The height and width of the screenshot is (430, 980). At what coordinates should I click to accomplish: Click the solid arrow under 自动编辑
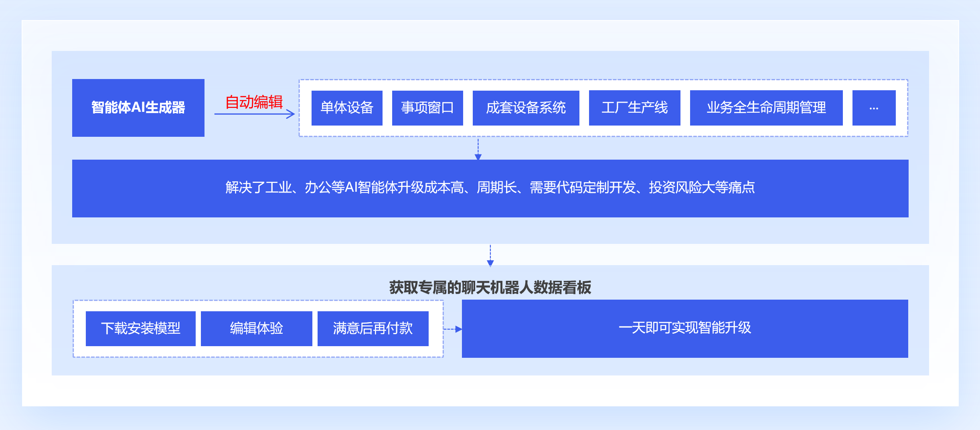tap(254, 114)
